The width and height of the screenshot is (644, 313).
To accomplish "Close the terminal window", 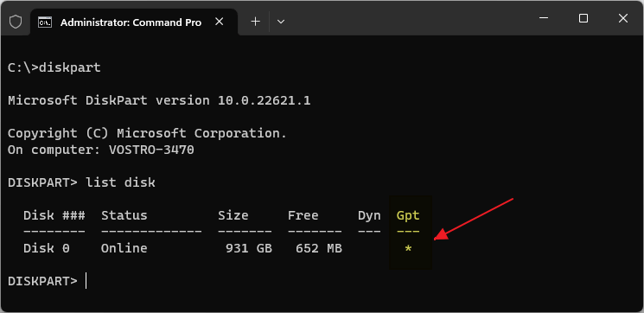I will pyautogui.click(x=623, y=18).
